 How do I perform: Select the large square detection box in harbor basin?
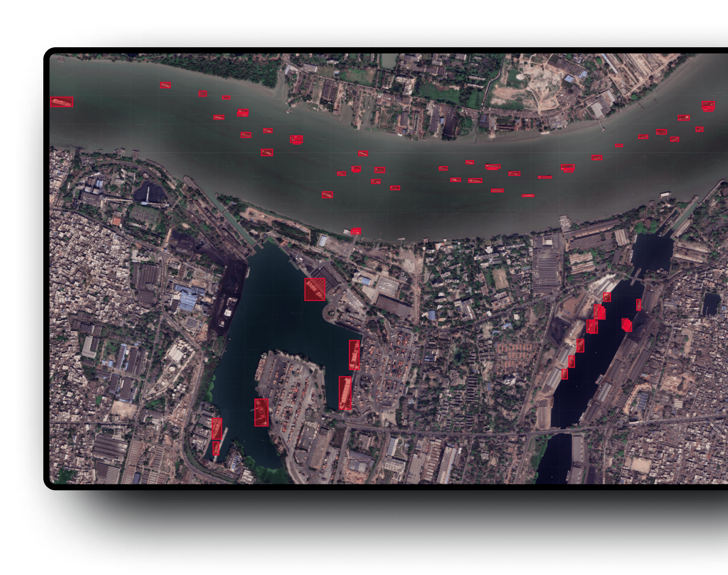tap(315, 289)
